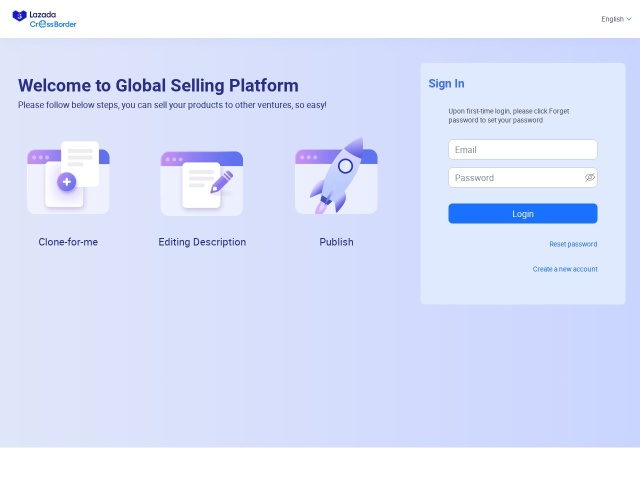Click the Sign In heading
This screenshot has width=640, height=480.
click(x=446, y=84)
